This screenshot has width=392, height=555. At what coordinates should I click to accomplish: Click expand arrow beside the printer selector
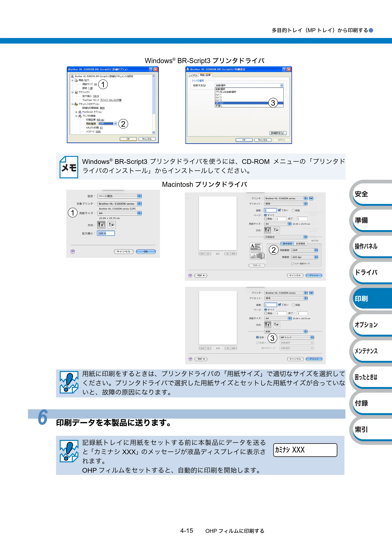click(311, 198)
